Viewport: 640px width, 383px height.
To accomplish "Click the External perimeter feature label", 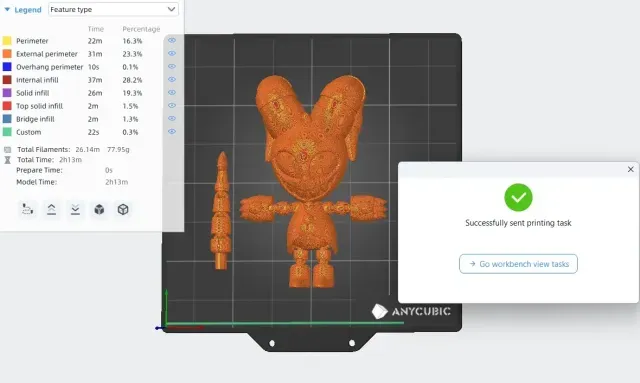I will click(x=47, y=54).
